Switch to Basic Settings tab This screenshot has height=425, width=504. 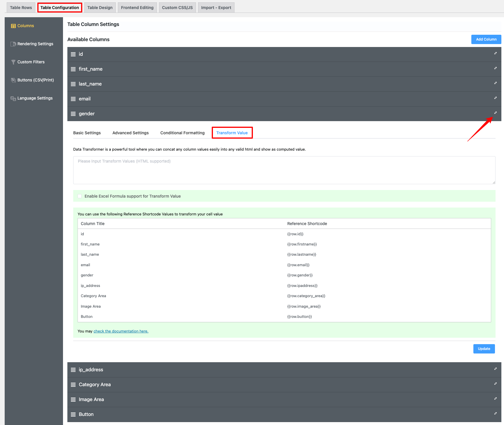click(x=87, y=133)
